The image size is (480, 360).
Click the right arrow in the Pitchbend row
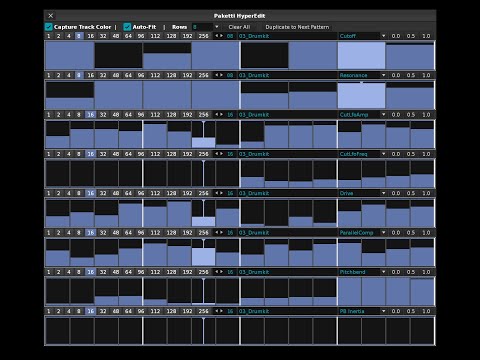pyautogui.click(x=221, y=272)
